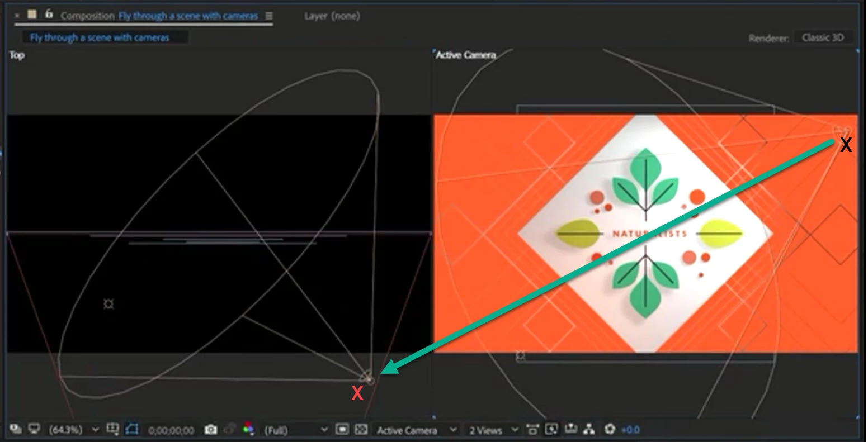This screenshot has height=442, width=868.
Task: Click the Timeline button icon
Action: (570, 429)
